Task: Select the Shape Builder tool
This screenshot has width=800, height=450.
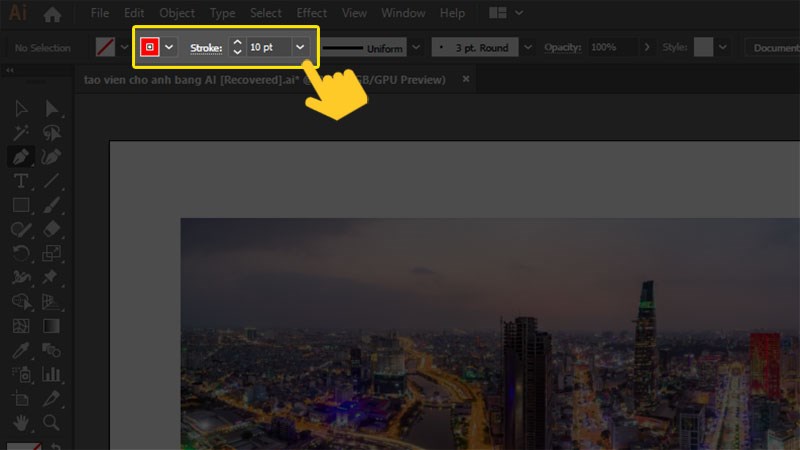Action: pos(21,302)
